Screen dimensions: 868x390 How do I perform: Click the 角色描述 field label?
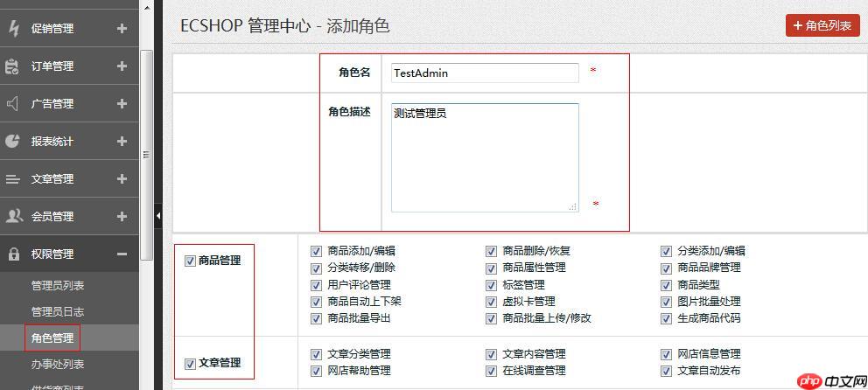point(349,112)
